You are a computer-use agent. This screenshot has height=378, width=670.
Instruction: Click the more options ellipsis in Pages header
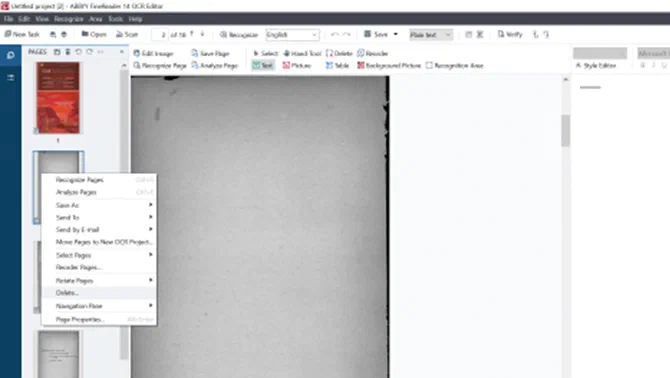[100, 52]
